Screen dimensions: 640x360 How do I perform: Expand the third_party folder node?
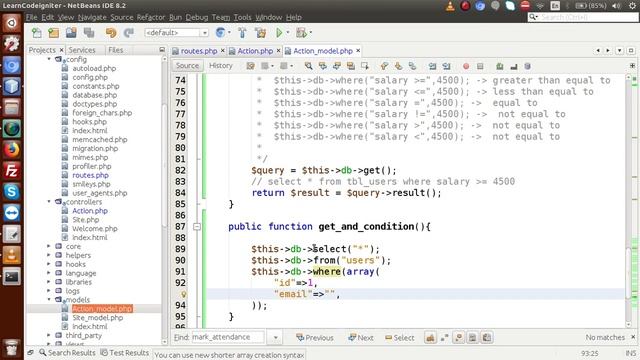coord(49,335)
